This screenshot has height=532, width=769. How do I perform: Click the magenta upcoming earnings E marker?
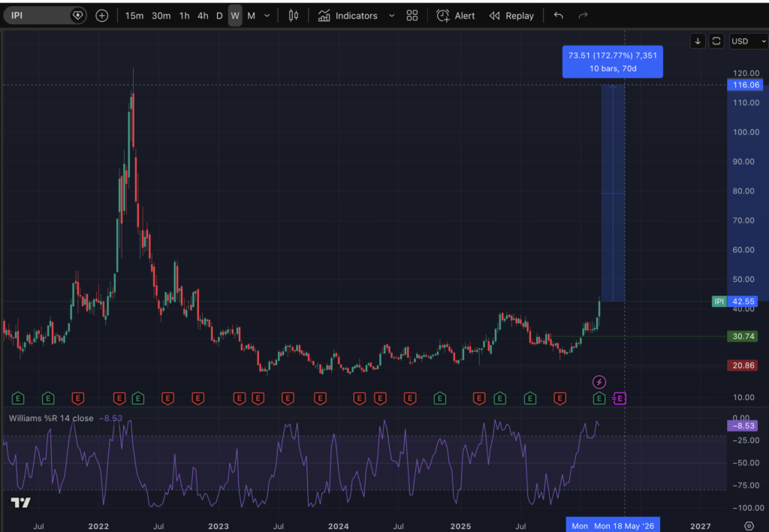[x=620, y=398]
